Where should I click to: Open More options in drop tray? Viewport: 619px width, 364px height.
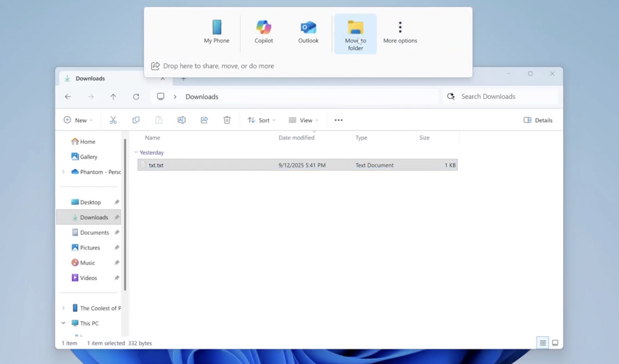point(400,32)
